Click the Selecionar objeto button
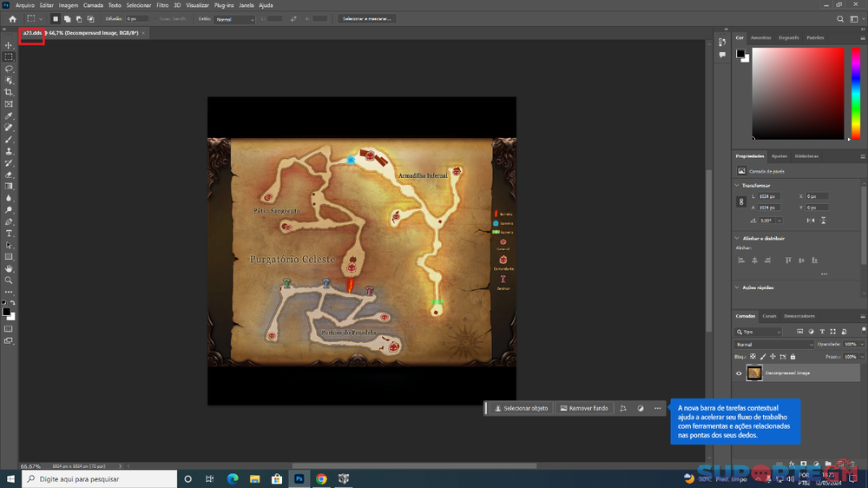The height and width of the screenshot is (488, 868). [x=521, y=408]
